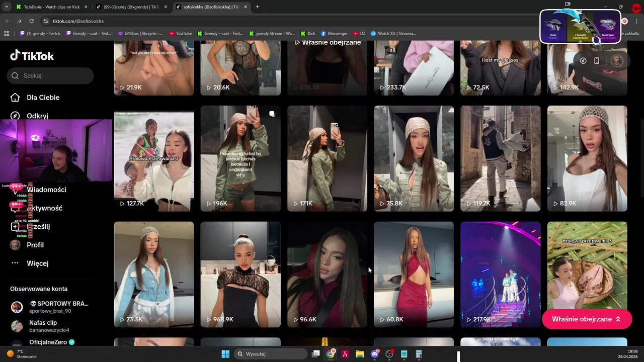The width and height of the screenshot is (644, 362).
Task: Open File Explorer from taskbar
Action: pos(360,354)
